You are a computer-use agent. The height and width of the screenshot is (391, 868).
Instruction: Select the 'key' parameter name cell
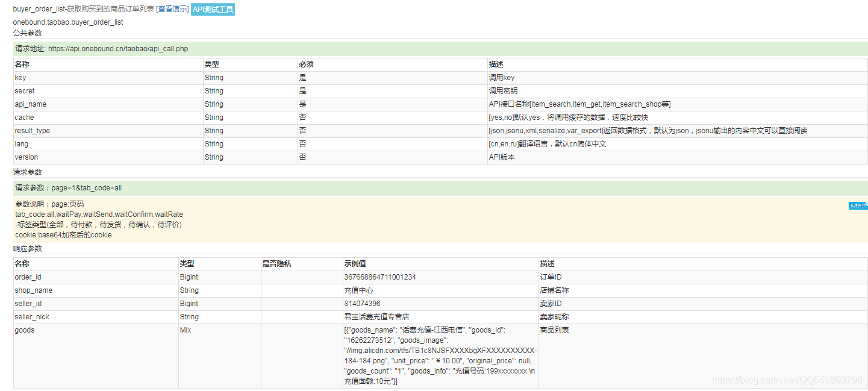108,78
